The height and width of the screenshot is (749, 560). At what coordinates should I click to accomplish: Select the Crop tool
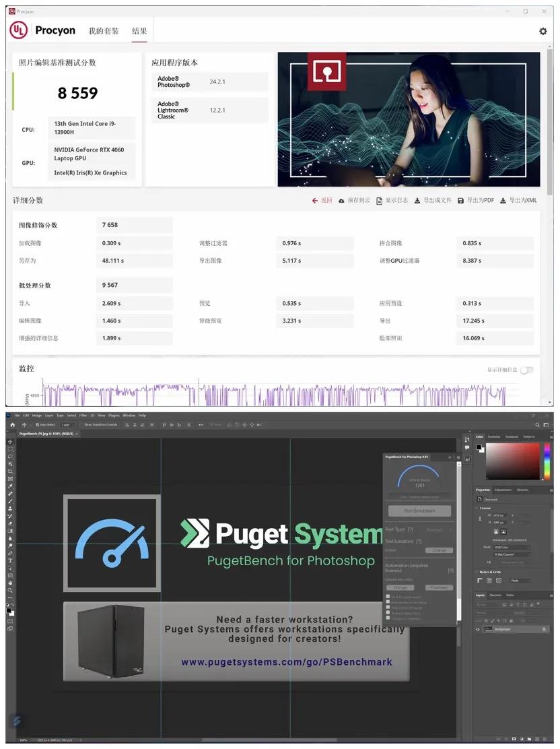[10, 471]
